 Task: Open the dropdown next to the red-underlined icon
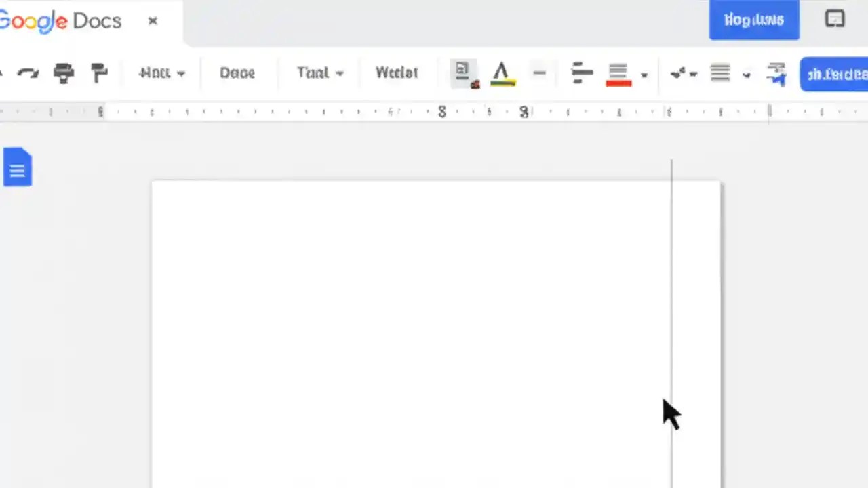click(x=644, y=75)
